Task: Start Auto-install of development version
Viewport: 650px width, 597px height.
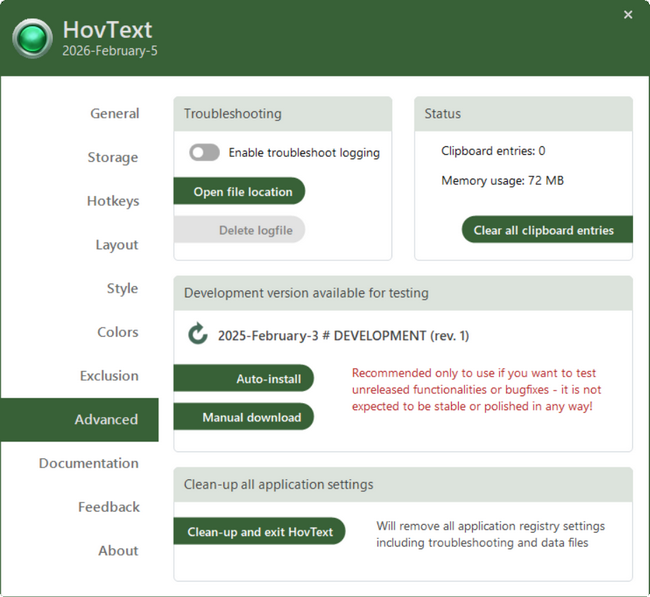Action: pos(244,379)
